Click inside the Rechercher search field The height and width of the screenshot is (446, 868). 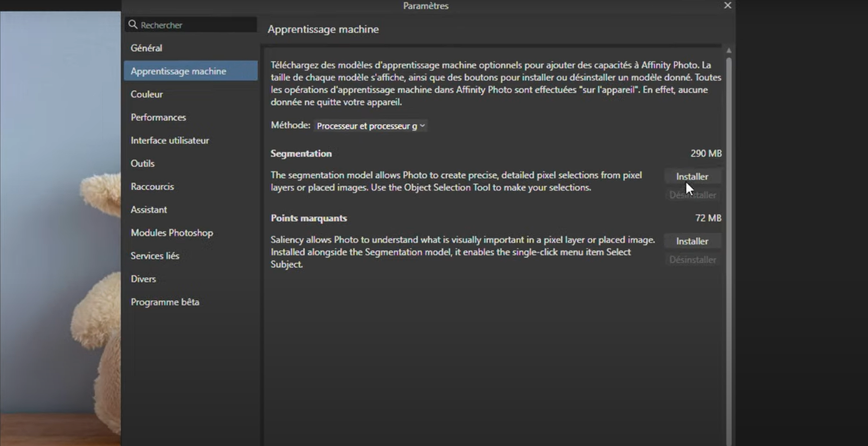tap(196, 25)
